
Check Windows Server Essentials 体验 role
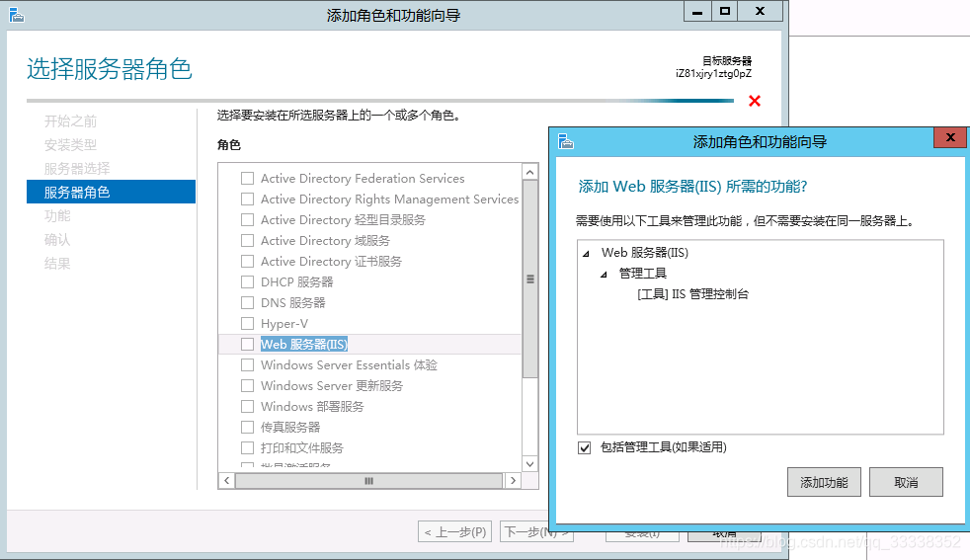click(x=248, y=365)
